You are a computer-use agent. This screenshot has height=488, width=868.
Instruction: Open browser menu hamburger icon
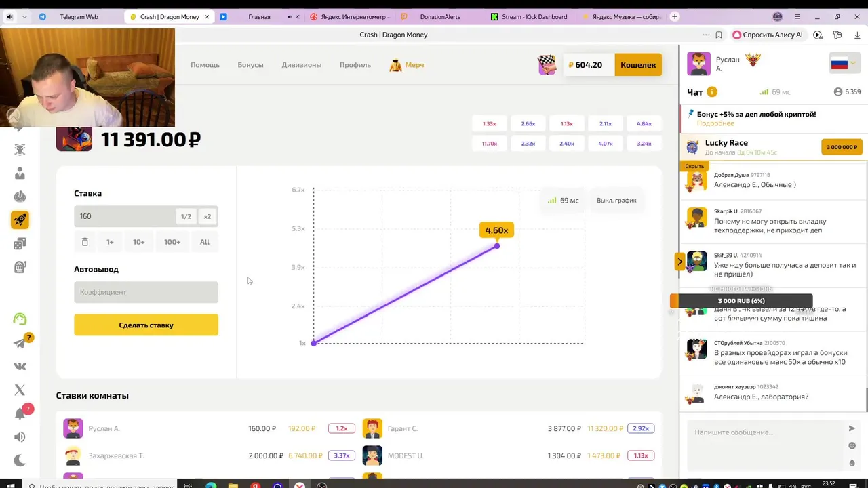coord(797,17)
